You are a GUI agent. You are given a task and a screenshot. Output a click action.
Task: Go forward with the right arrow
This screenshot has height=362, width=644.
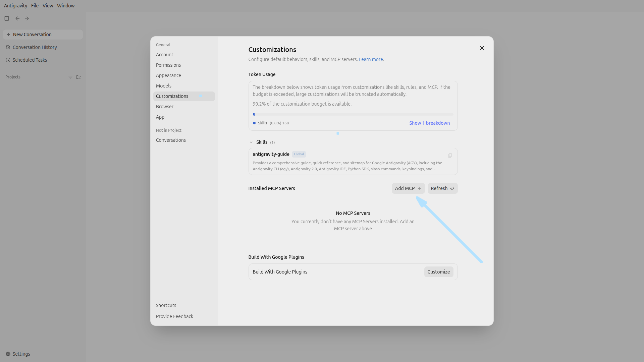coord(27,18)
